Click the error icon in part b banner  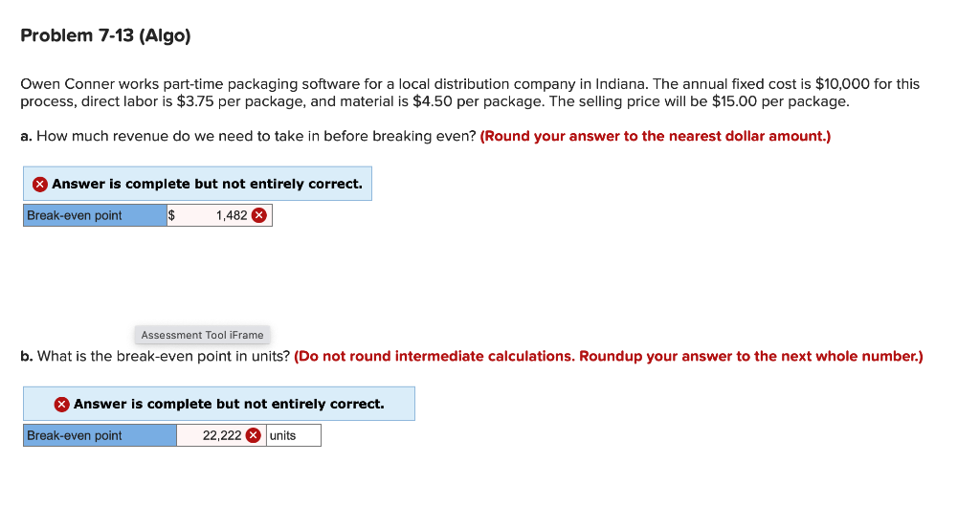[61, 404]
